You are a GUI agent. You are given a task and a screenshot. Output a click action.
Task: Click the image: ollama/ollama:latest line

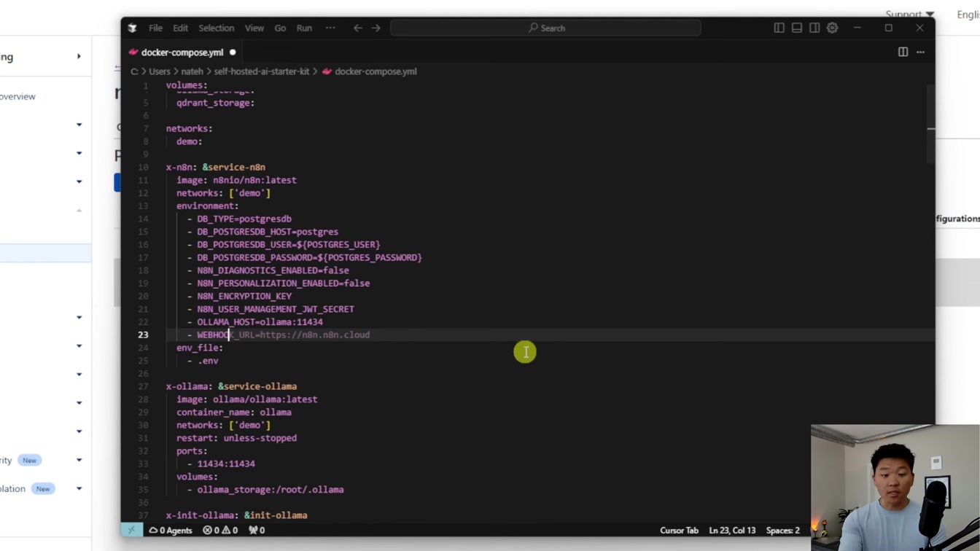246,399
